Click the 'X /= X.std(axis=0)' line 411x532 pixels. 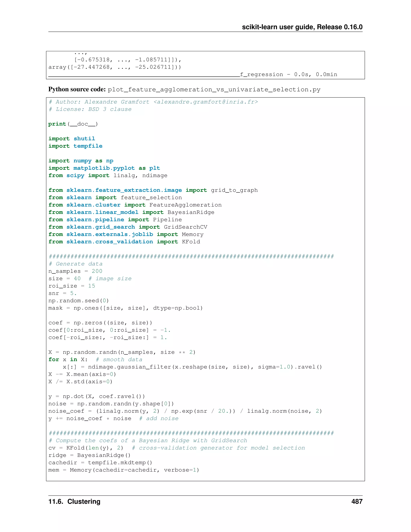[x=81, y=381]
